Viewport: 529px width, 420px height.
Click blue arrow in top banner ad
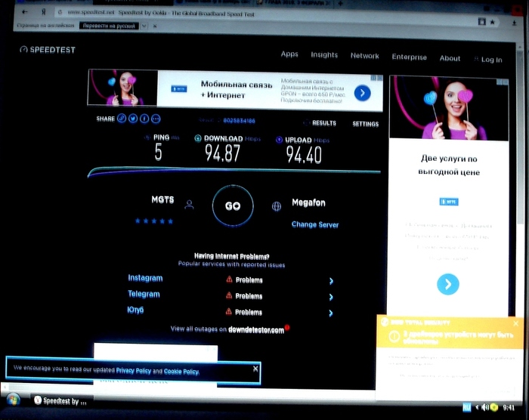pyautogui.click(x=362, y=93)
